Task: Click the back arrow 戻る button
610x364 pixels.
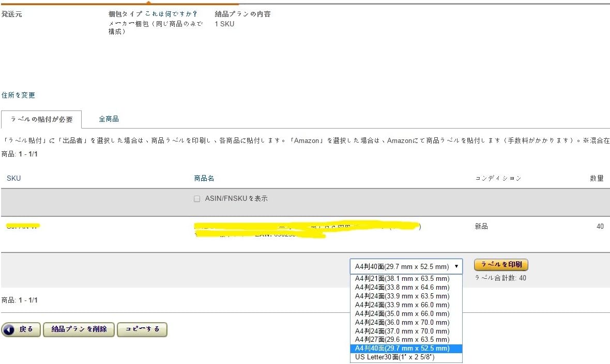Action: (x=21, y=329)
